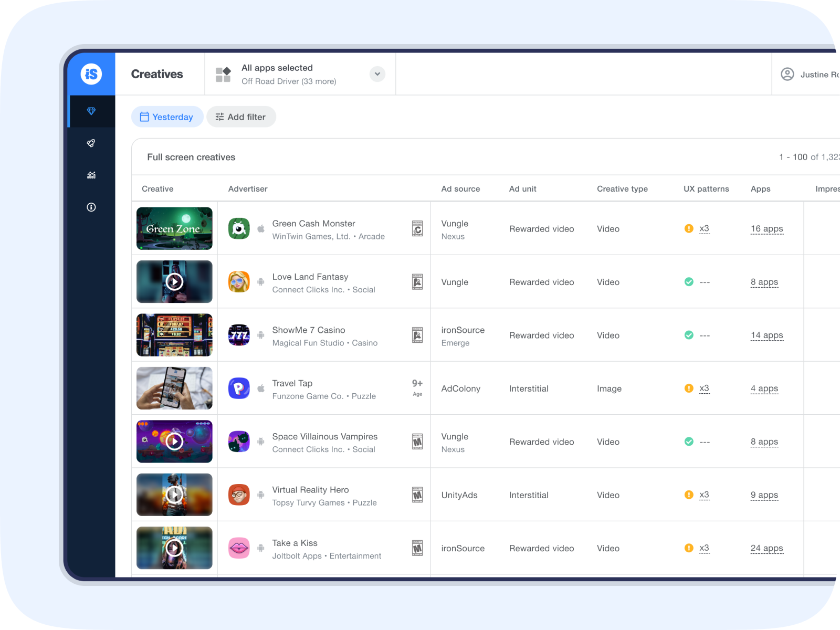
Task: Click the AdColony ad source cell
Action: click(460, 388)
